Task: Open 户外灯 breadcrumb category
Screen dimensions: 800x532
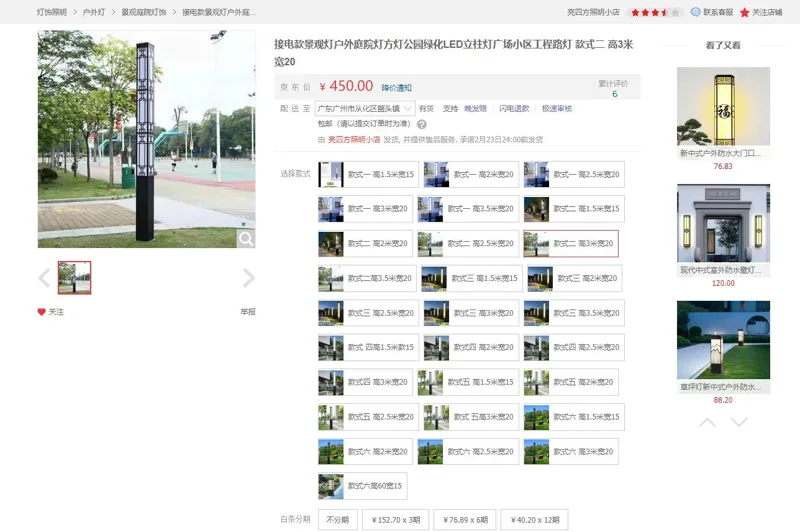Action: pyautogui.click(x=94, y=12)
